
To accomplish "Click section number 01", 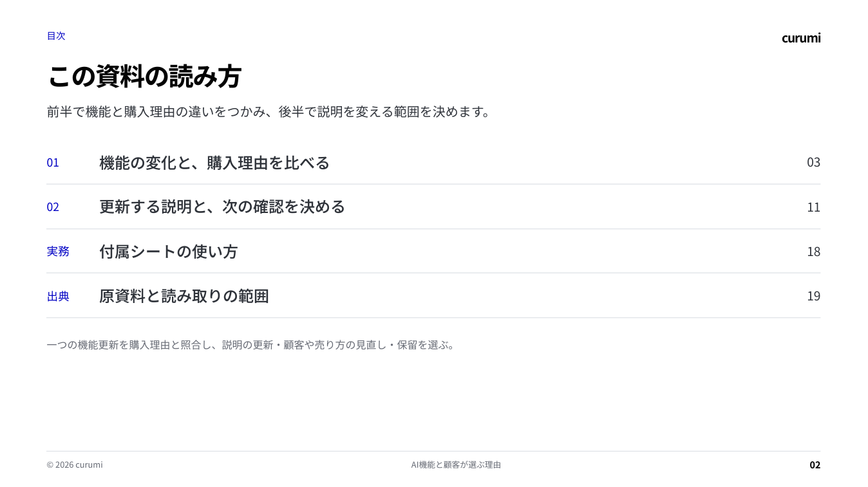I will [x=53, y=163].
